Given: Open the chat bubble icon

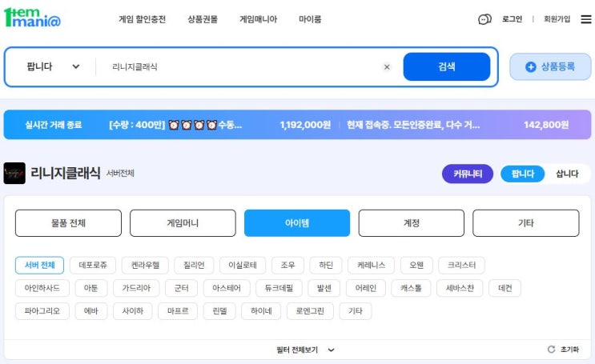Looking at the screenshot, I should pyautogui.click(x=484, y=19).
